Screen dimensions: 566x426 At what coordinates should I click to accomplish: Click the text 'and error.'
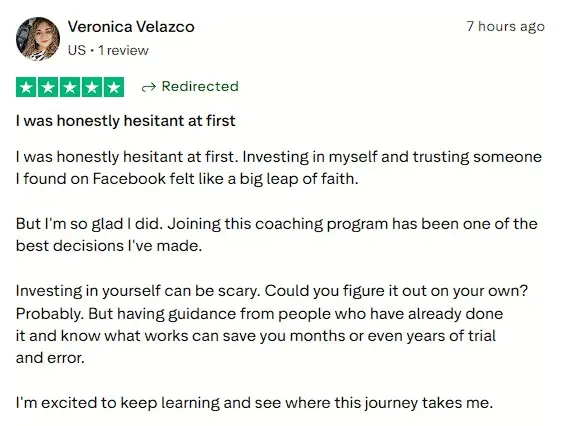[50, 358]
